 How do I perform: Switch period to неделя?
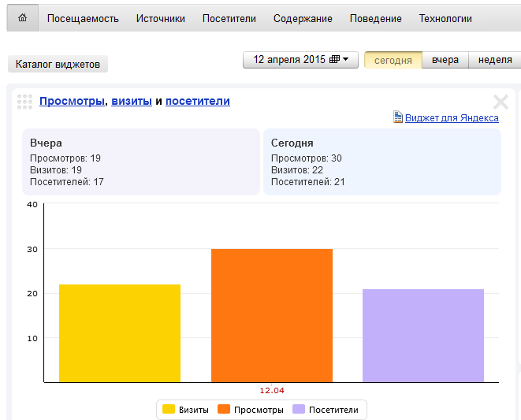coord(494,60)
